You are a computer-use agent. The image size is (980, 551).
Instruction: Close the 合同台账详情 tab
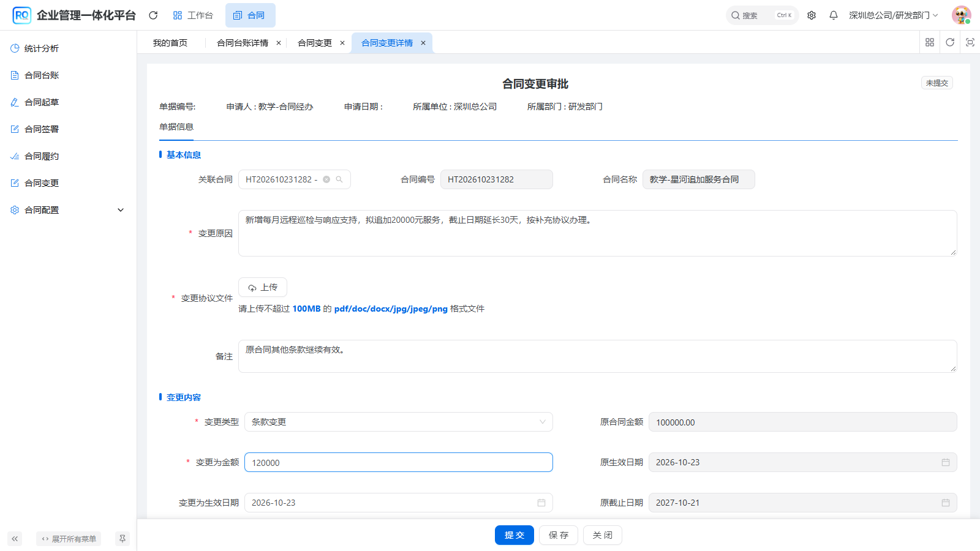pyautogui.click(x=279, y=43)
